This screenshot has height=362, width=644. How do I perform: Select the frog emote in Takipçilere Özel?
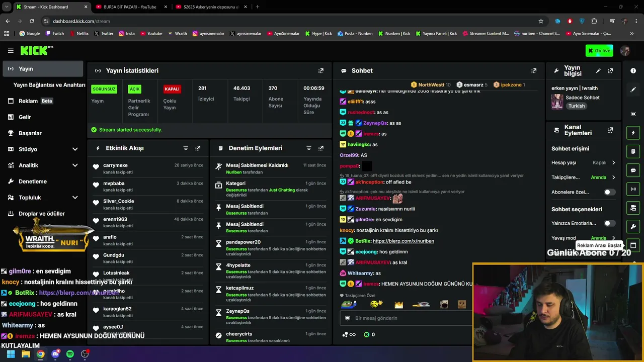coord(349,304)
